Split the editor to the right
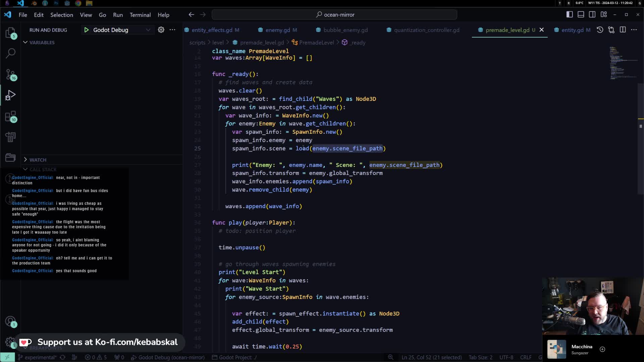The image size is (644, 362). pos(623,30)
